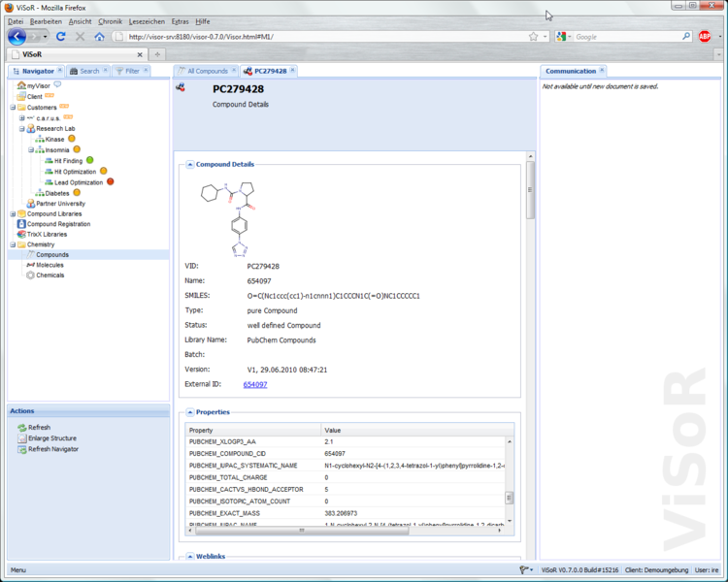728x582 pixels.
Task: Click the search magnifier icon
Action: [686, 36]
